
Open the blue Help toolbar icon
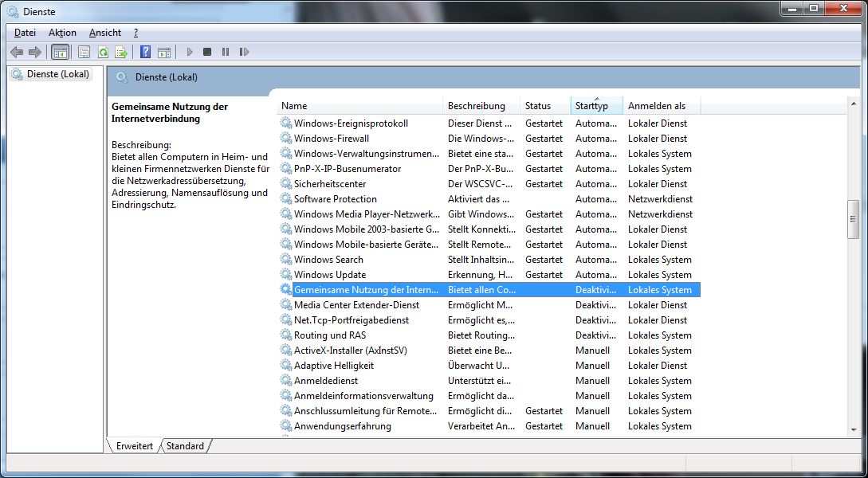[145, 52]
